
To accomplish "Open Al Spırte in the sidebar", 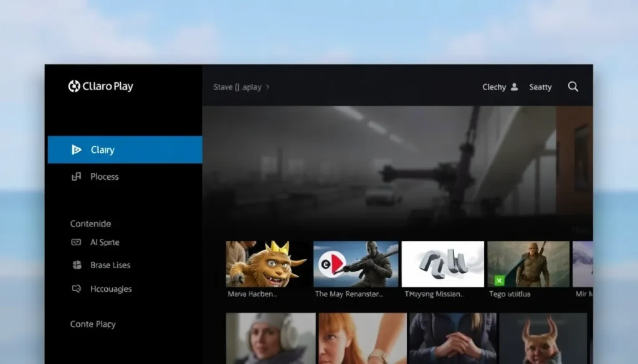I will tap(105, 243).
